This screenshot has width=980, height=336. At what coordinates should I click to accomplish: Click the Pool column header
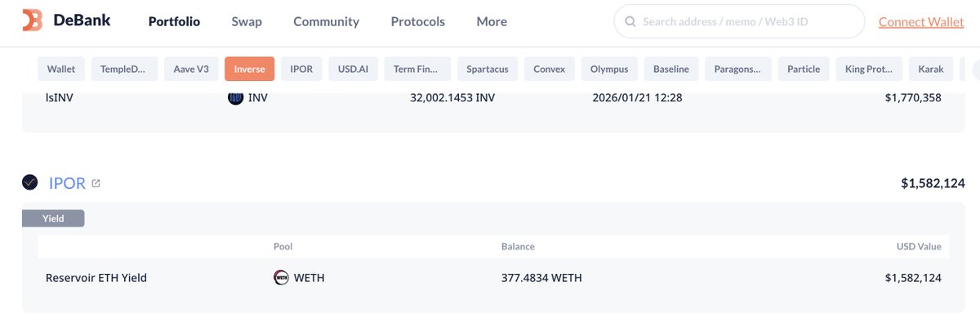(283, 246)
